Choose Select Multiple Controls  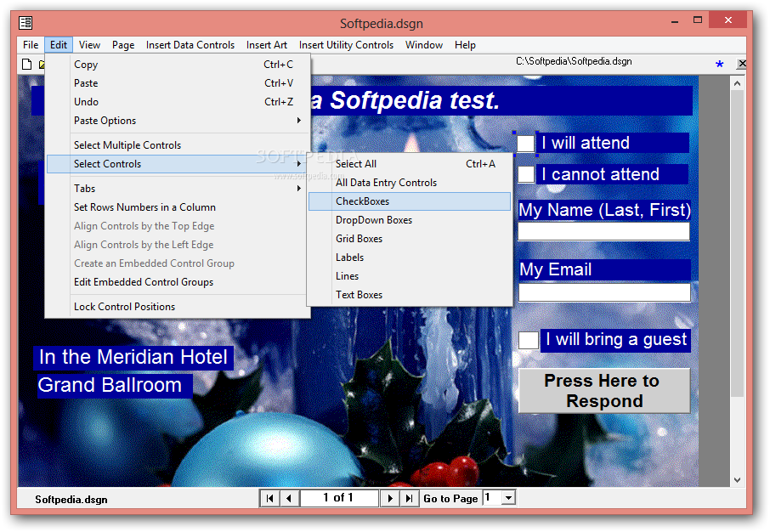click(178, 145)
